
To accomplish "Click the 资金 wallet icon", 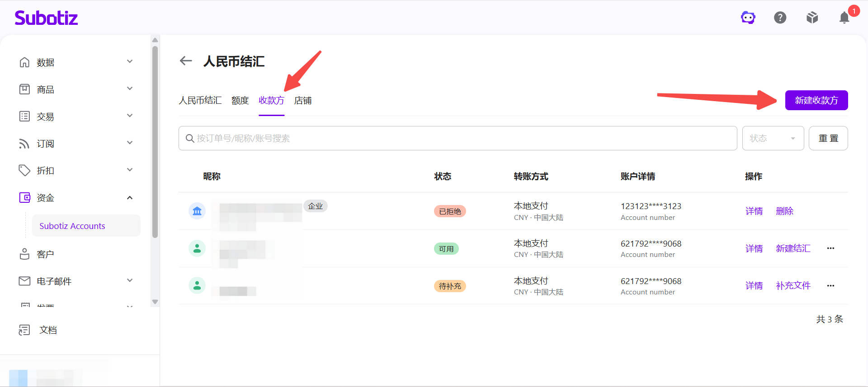I will pyautogui.click(x=24, y=197).
